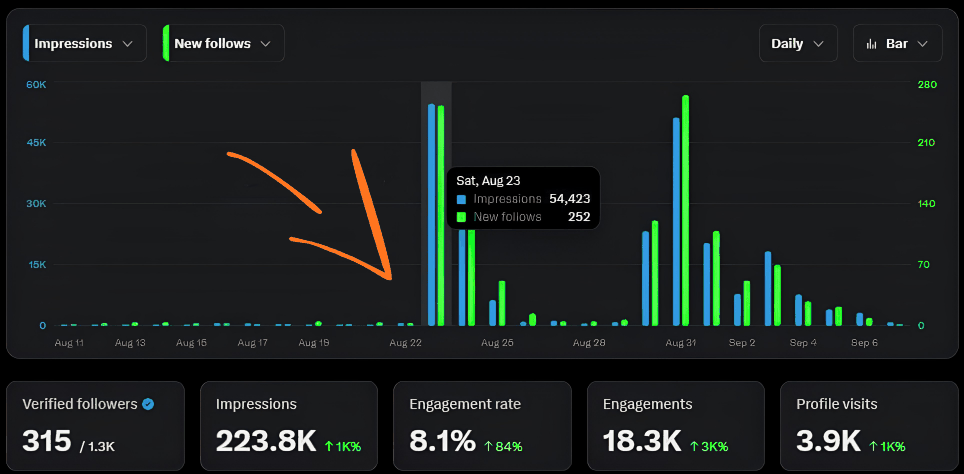Click the 84% increase indicator on Engagement rate
Image resolution: width=964 pixels, height=474 pixels.
[504, 446]
